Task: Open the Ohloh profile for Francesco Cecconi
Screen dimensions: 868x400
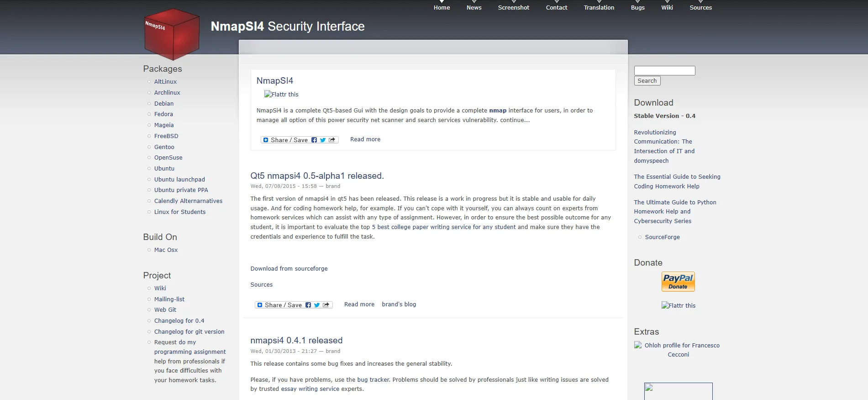Action: pyautogui.click(x=679, y=350)
